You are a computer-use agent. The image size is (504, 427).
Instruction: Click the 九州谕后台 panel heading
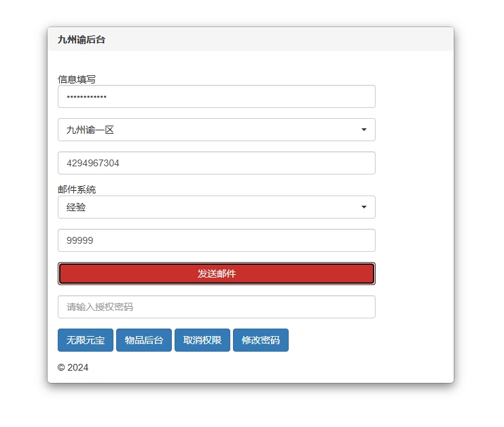[x=82, y=39]
